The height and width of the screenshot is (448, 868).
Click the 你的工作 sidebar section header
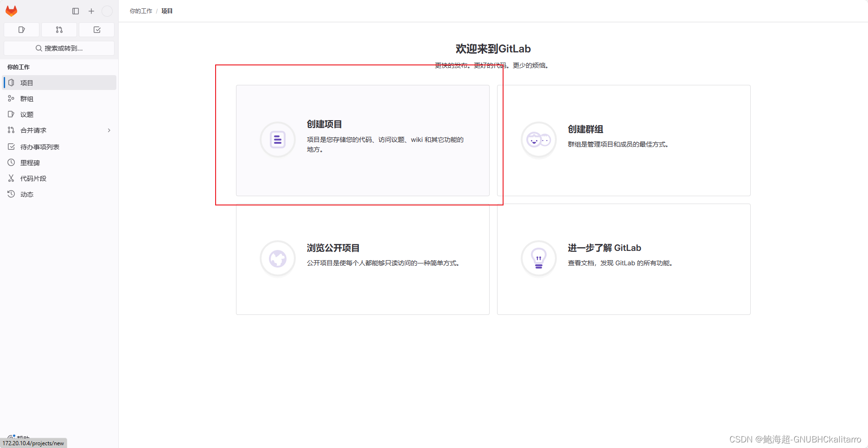[19, 67]
